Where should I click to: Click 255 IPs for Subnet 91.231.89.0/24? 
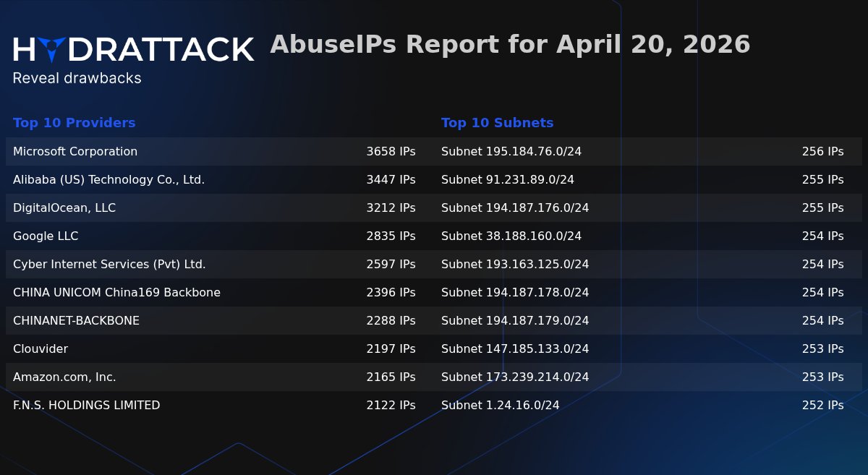coord(822,180)
